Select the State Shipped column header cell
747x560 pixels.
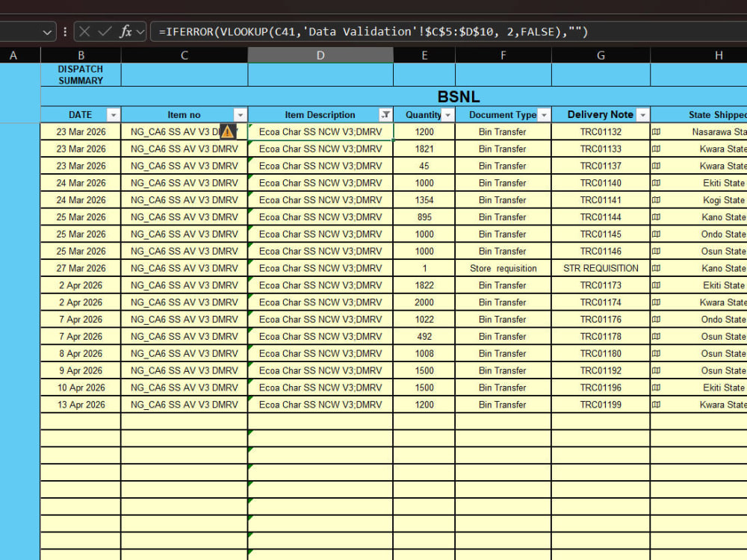pos(699,115)
